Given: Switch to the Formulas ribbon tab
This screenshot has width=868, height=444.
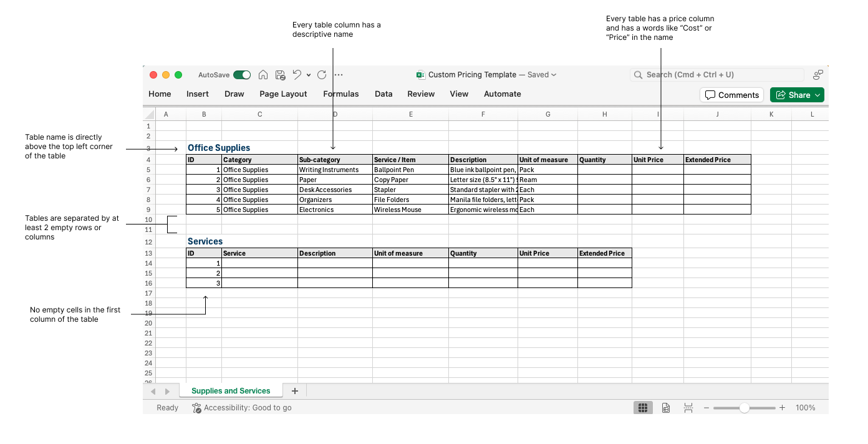Looking at the screenshot, I should (340, 94).
